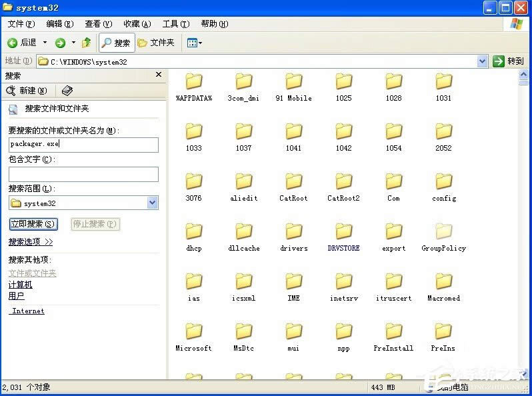The height and width of the screenshot is (396, 532).
Task: Toggle the Folders pane toolbar button
Action: tap(156, 43)
